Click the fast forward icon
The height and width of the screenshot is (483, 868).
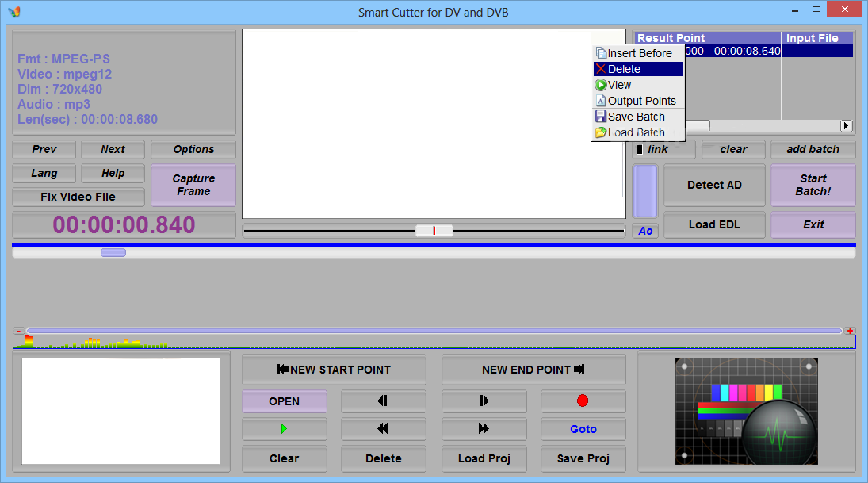484,429
